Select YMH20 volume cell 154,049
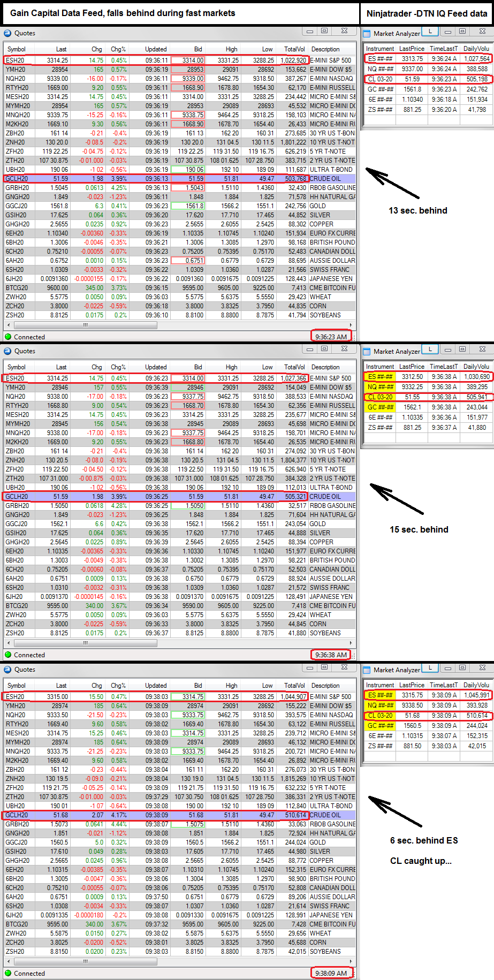The width and height of the screenshot is (494, 980). [292, 388]
